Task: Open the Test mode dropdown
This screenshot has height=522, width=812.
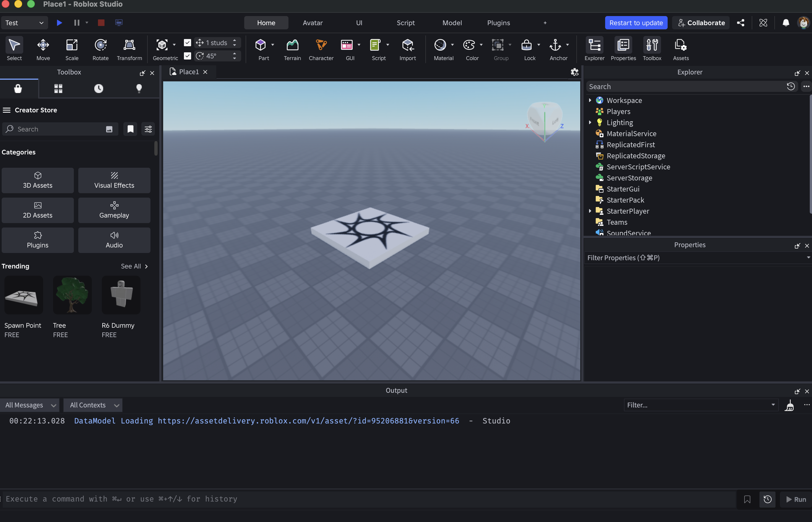Action: click(x=24, y=23)
